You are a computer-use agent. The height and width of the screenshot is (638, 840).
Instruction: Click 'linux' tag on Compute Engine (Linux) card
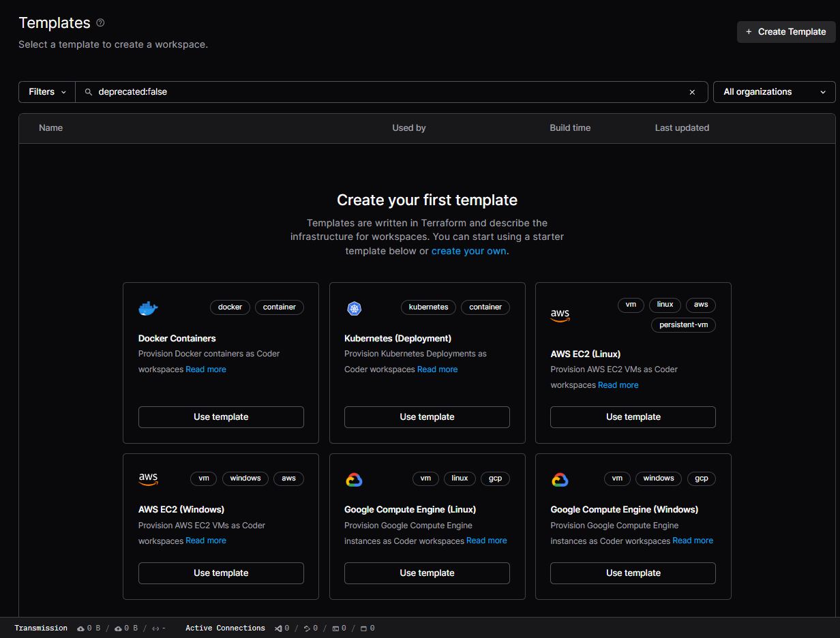[460, 478]
